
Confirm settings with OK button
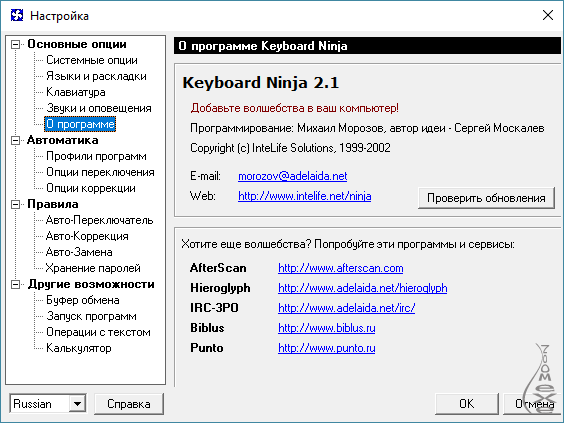coord(467,404)
